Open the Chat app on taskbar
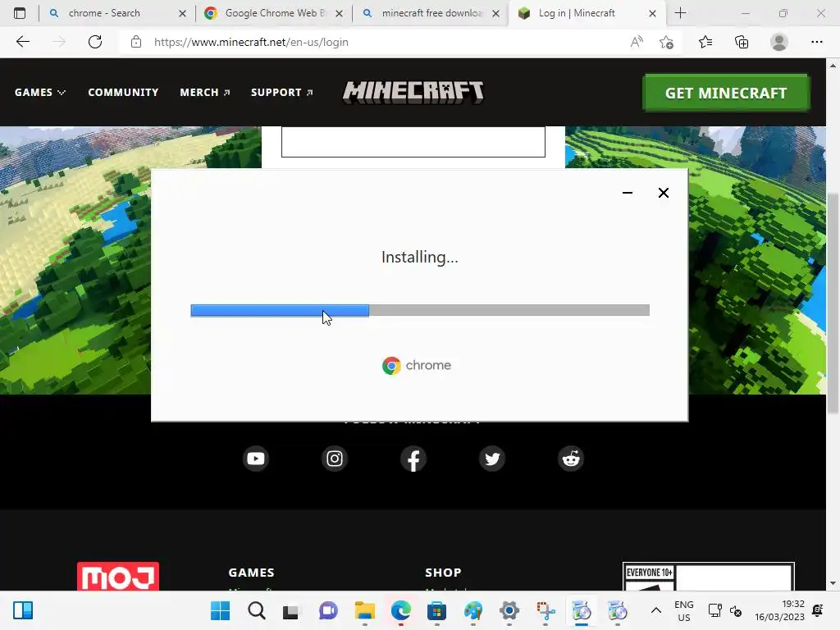The height and width of the screenshot is (630, 840). click(x=328, y=610)
